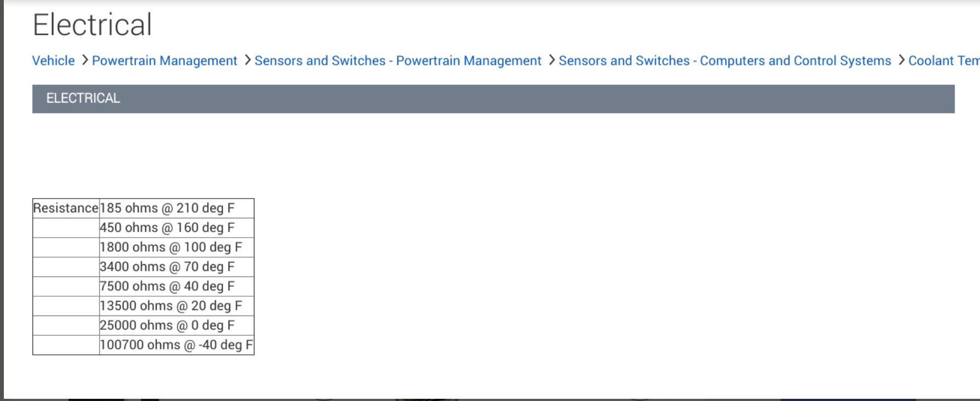Click the 450 ohms @ 160 deg F row
Screen dimensions: 980x401
(x=167, y=228)
